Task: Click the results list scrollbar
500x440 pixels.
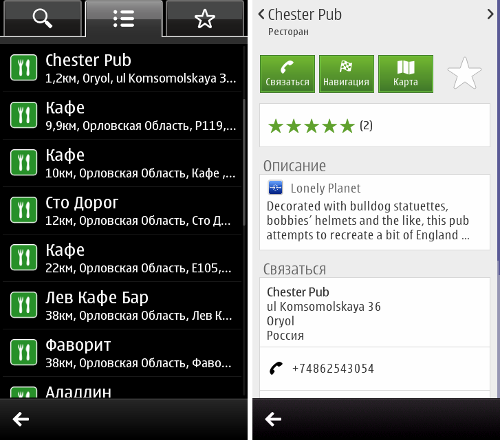Action: pyautogui.click(x=244, y=163)
